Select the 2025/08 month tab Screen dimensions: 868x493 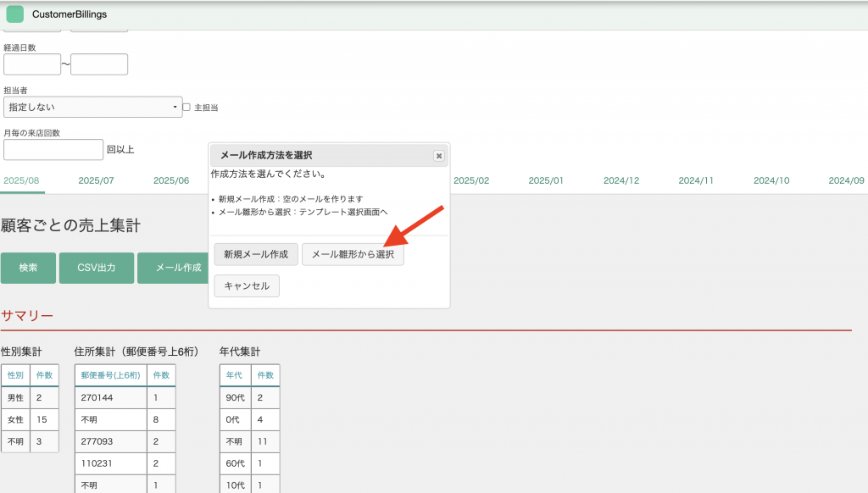(x=21, y=180)
